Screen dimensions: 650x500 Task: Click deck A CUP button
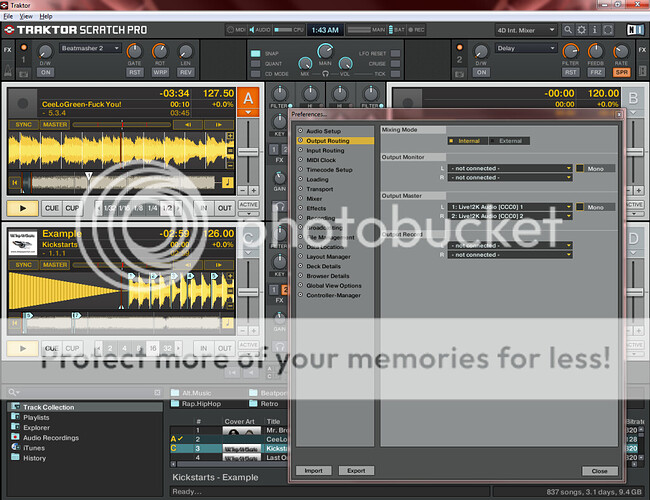click(72, 208)
